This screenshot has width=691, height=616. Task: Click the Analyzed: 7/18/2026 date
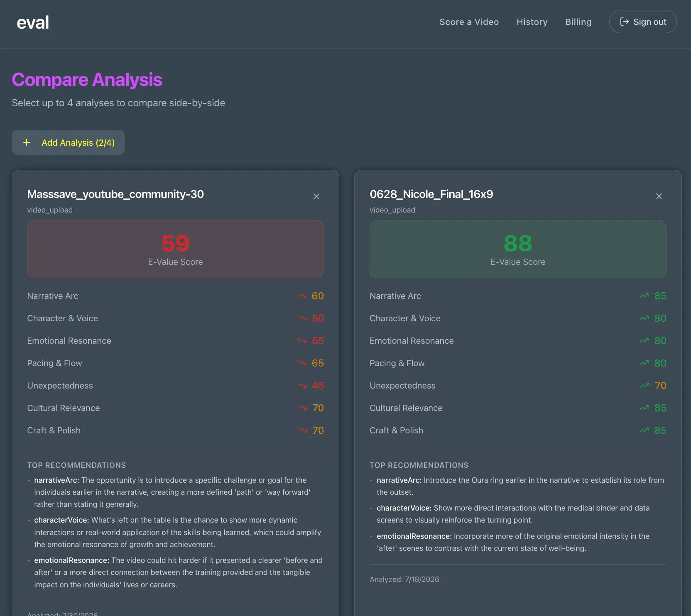(404, 579)
